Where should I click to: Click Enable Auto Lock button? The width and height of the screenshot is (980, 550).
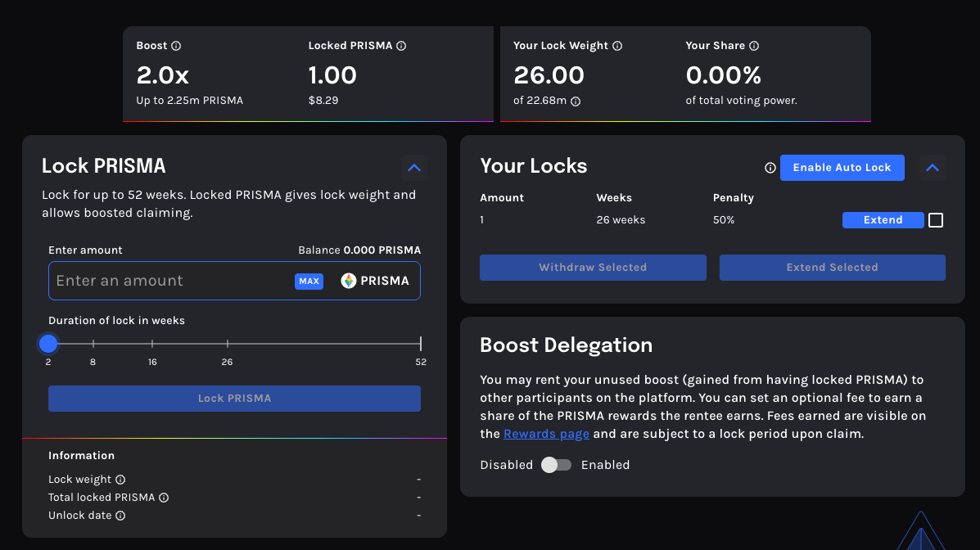tap(842, 168)
